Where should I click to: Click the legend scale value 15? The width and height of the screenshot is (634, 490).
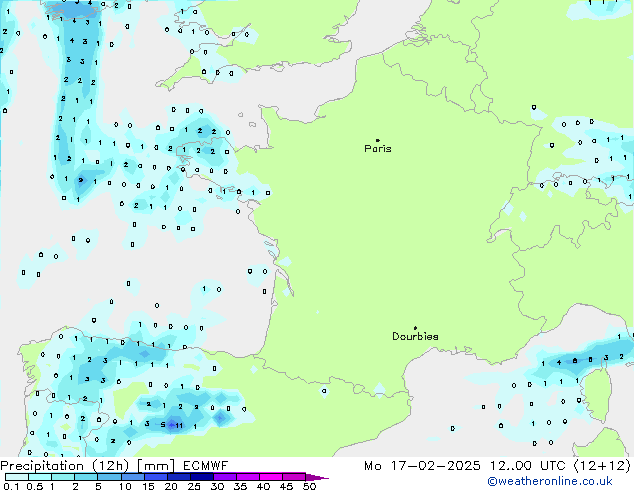point(148,486)
